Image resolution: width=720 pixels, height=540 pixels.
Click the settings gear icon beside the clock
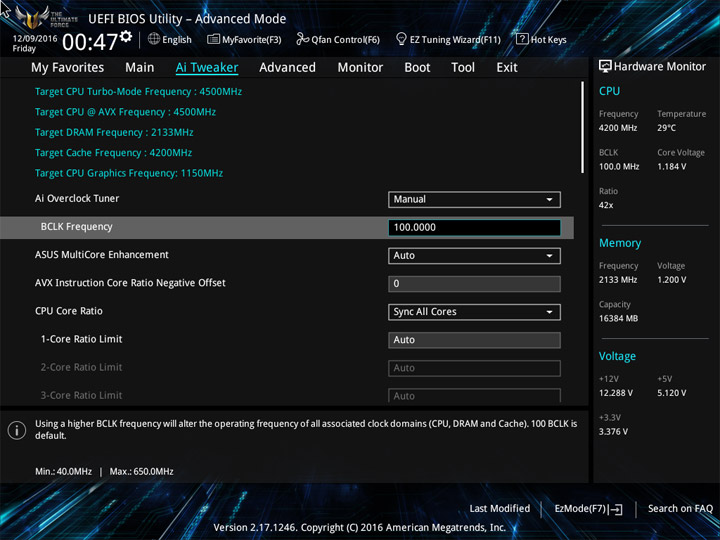click(x=126, y=37)
